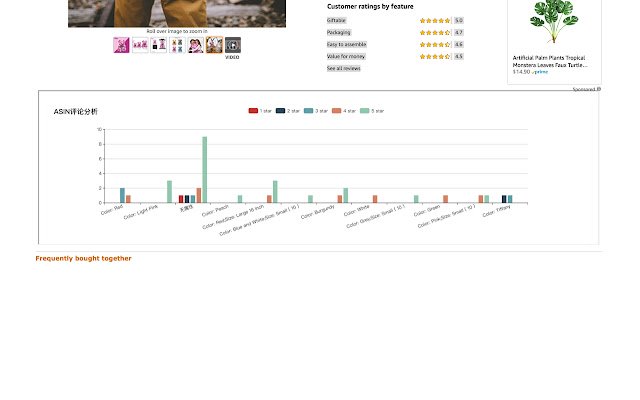Select the third product thumbnail

tap(158, 45)
